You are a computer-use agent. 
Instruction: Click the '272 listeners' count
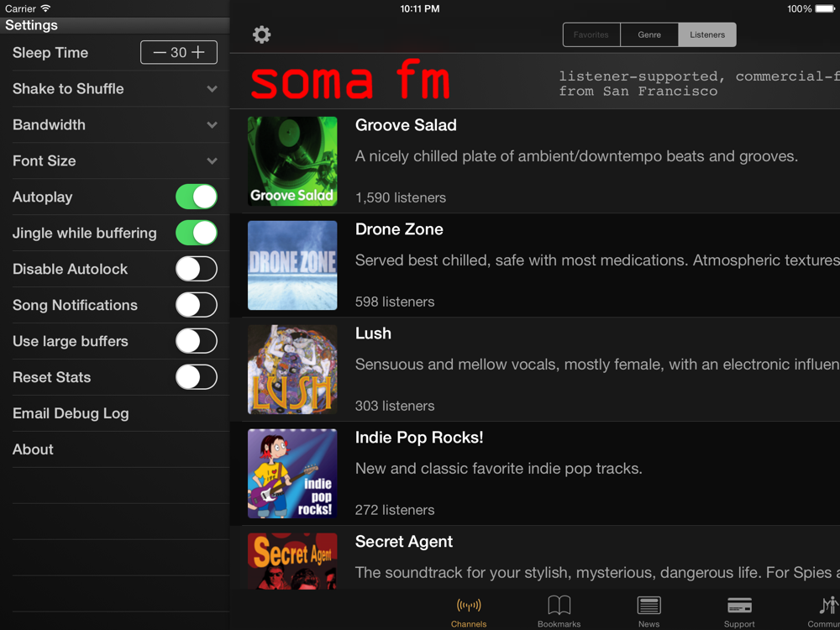click(x=395, y=510)
